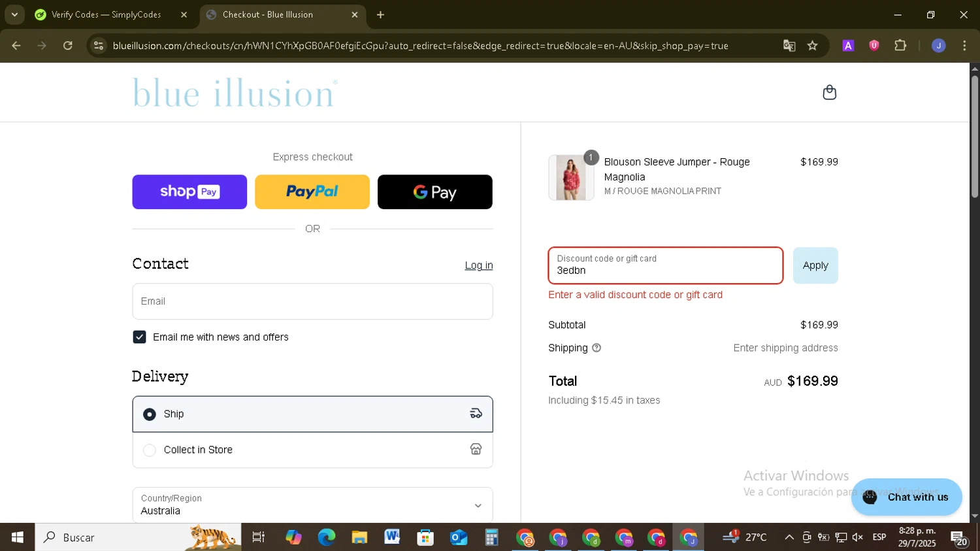Click the Log in link
Viewport: 980px width, 551px height.
[479, 265]
